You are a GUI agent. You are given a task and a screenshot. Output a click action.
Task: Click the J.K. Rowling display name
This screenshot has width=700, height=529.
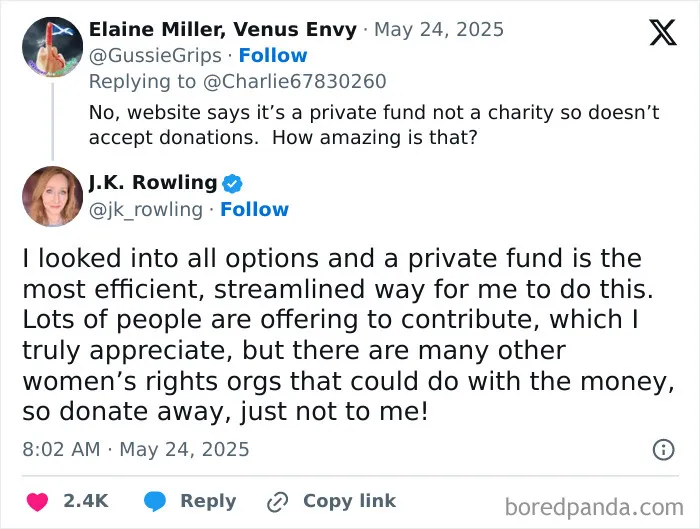click(153, 183)
